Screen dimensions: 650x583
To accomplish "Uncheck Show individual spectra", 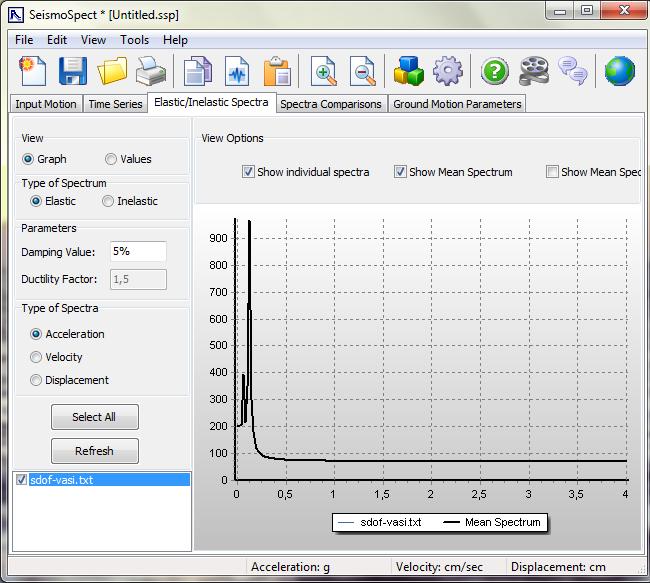I will (x=248, y=172).
